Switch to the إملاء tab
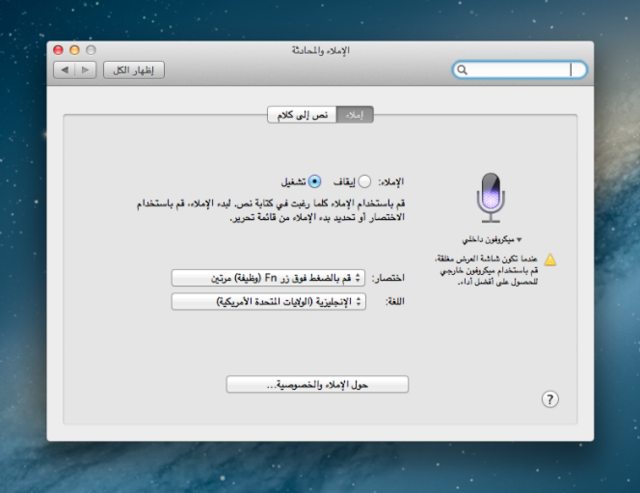This screenshot has width=640, height=493. (354, 115)
